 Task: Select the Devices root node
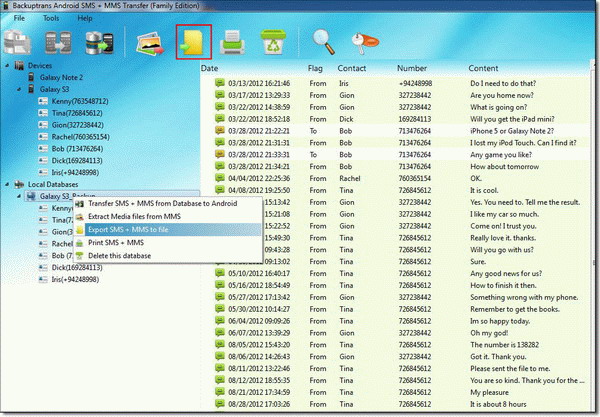pyautogui.click(x=40, y=66)
